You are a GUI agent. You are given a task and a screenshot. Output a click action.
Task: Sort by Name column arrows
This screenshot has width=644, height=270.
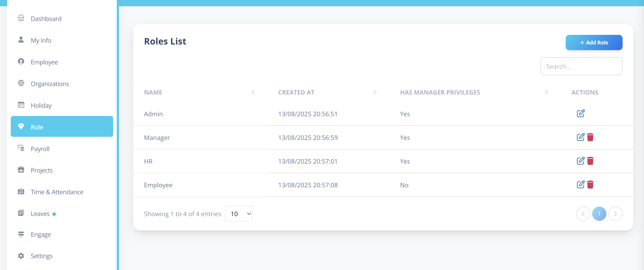click(x=253, y=93)
